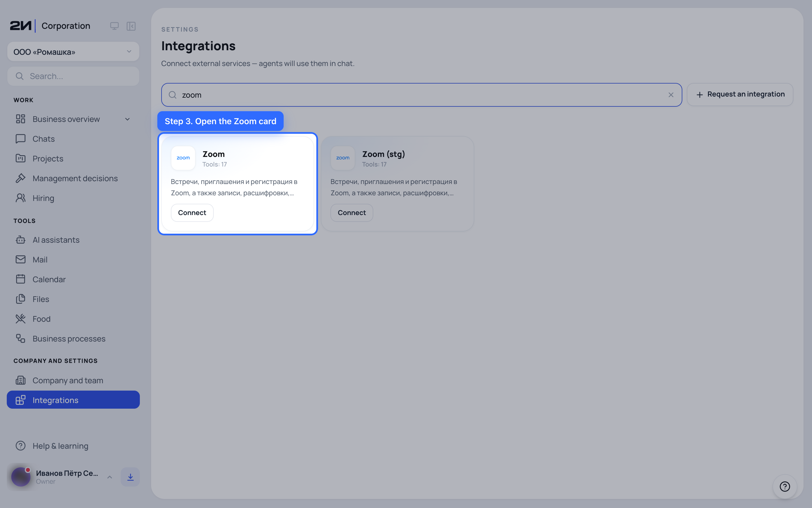Click the search magnifier icon in integrations
This screenshot has height=508, width=812.
(173, 95)
